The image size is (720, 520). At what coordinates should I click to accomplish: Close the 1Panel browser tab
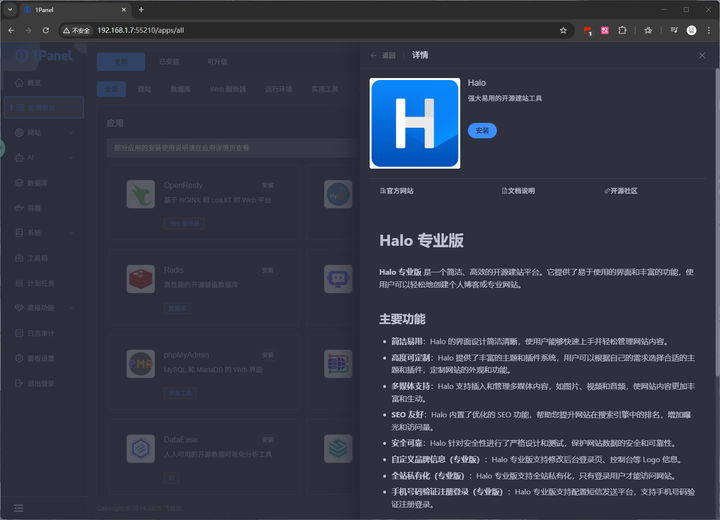click(x=124, y=10)
